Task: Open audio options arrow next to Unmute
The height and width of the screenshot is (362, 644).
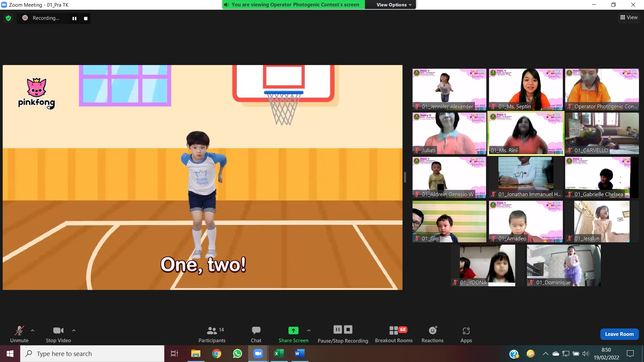Action: pos(33,330)
